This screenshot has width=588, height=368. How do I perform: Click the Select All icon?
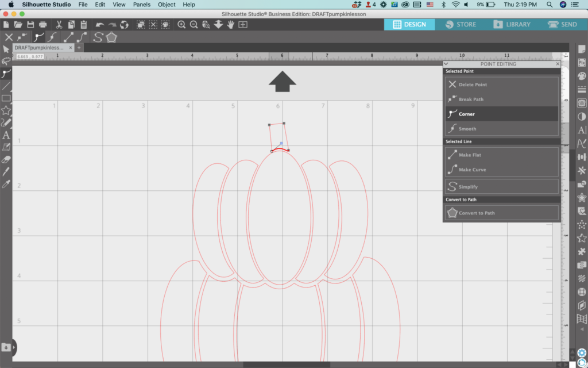pyautogui.click(x=141, y=25)
